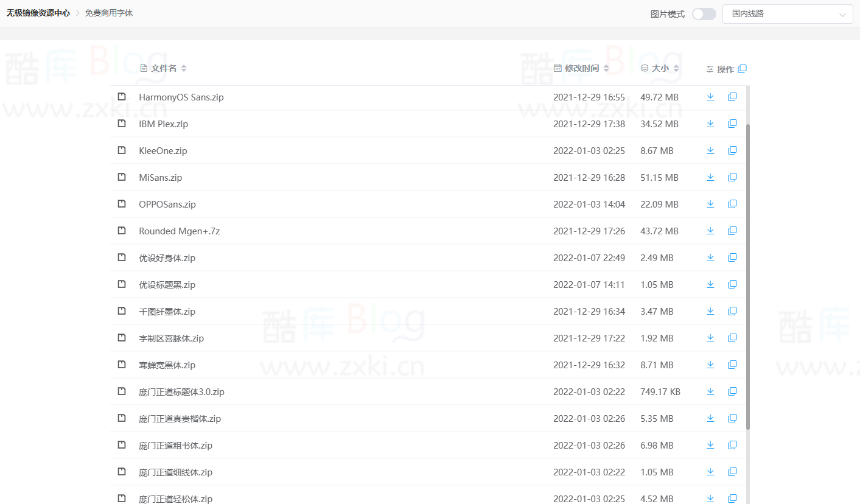
Task: Click the download icon for MiSans.zip
Action: tap(710, 177)
